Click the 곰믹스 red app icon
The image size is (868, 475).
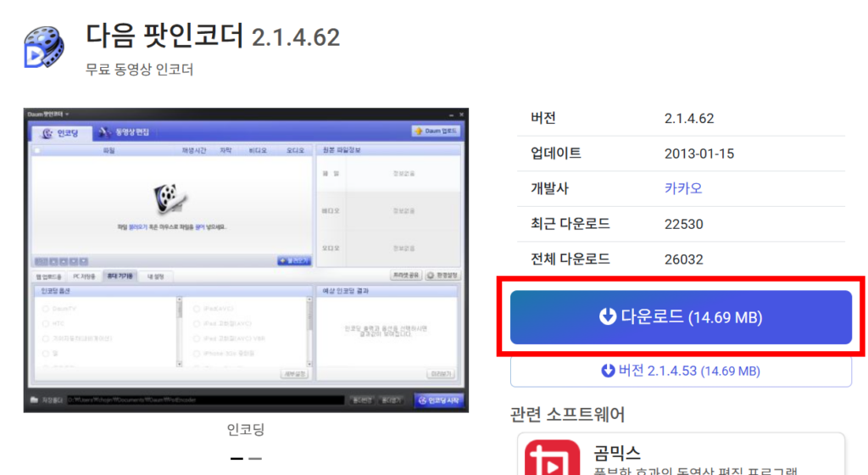(552, 457)
